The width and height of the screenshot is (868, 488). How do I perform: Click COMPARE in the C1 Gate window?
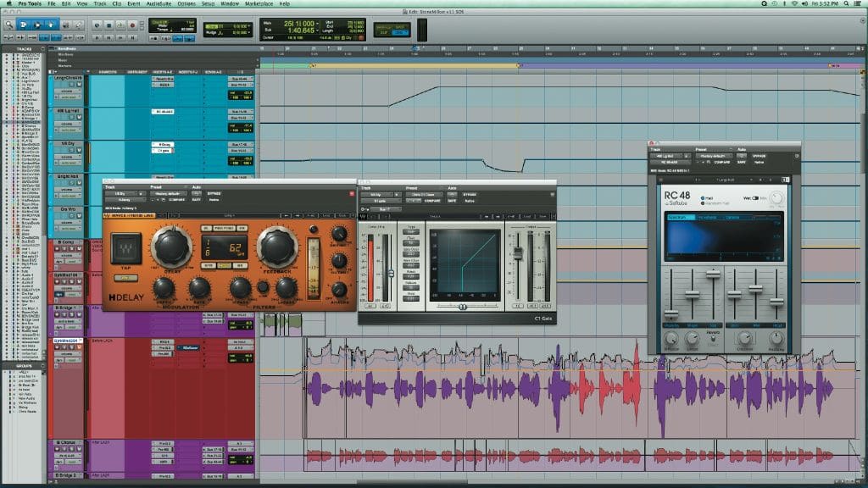click(x=433, y=201)
